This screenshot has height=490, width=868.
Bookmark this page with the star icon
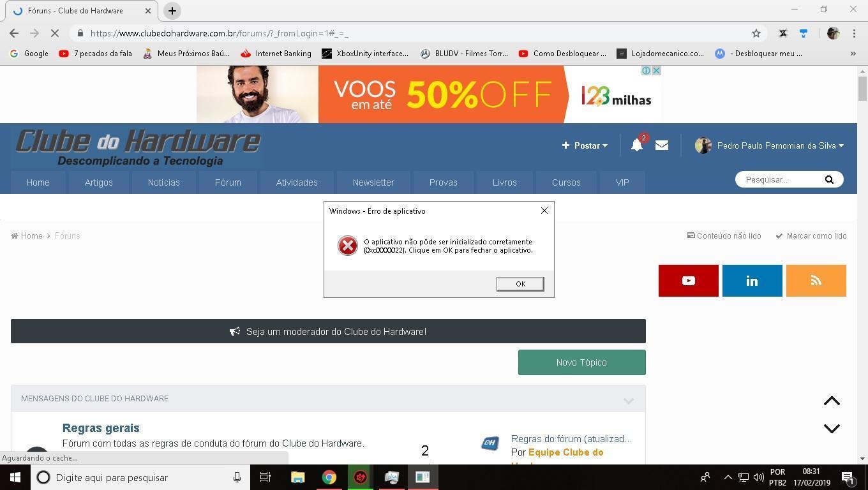coord(756,33)
